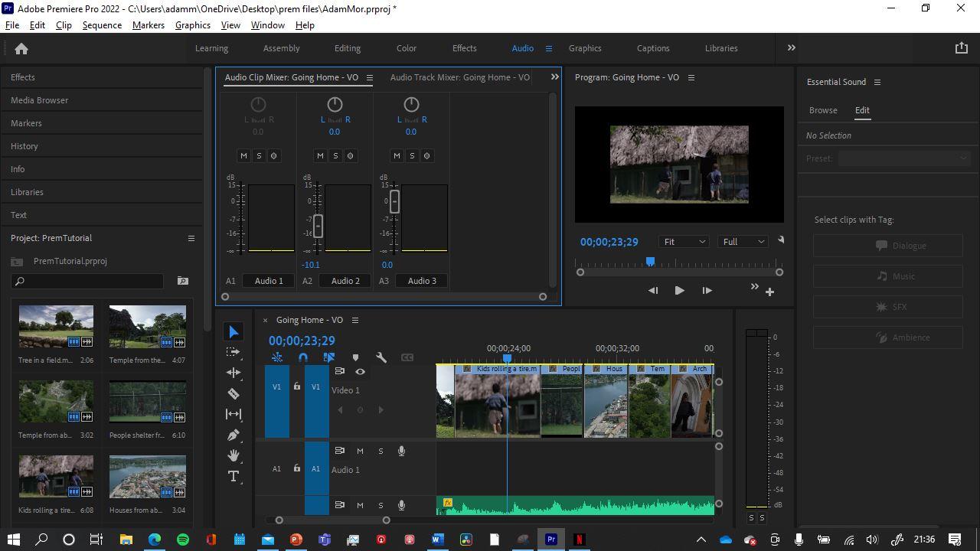Image resolution: width=980 pixels, height=551 pixels.
Task: Switch to Essential Sound Browse tab
Action: 823,110
